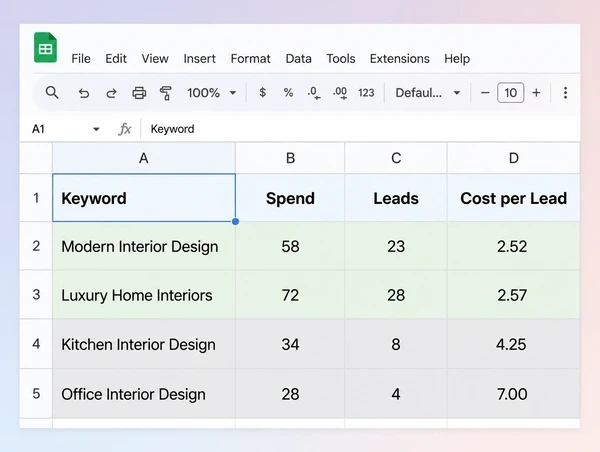This screenshot has width=600, height=452.
Task: Select the Keyword header cell
Action: pyautogui.click(x=144, y=198)
